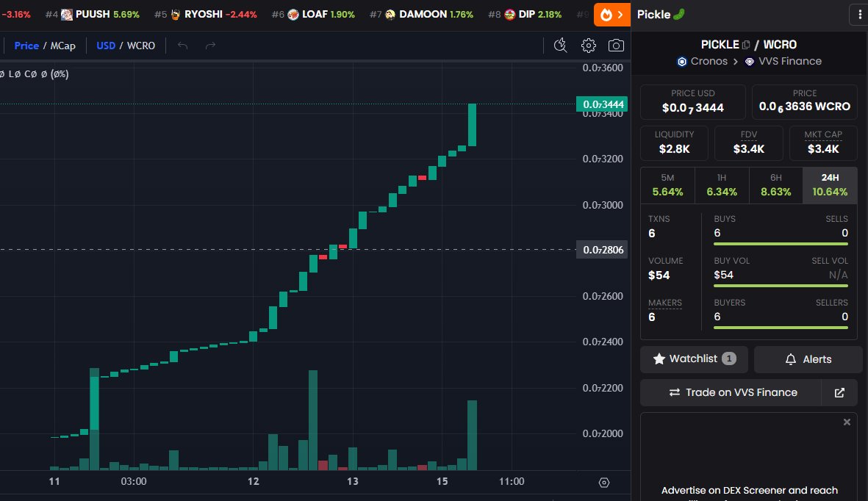The image size is (868, 501).
Task: Click the 03:00 time axis label
Action: tap(134, 482)
